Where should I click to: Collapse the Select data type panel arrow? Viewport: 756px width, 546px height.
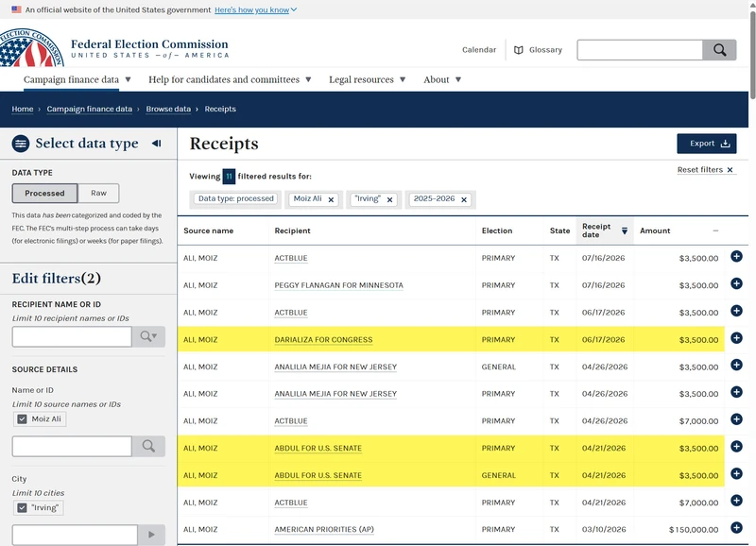[x=156, y=144]
